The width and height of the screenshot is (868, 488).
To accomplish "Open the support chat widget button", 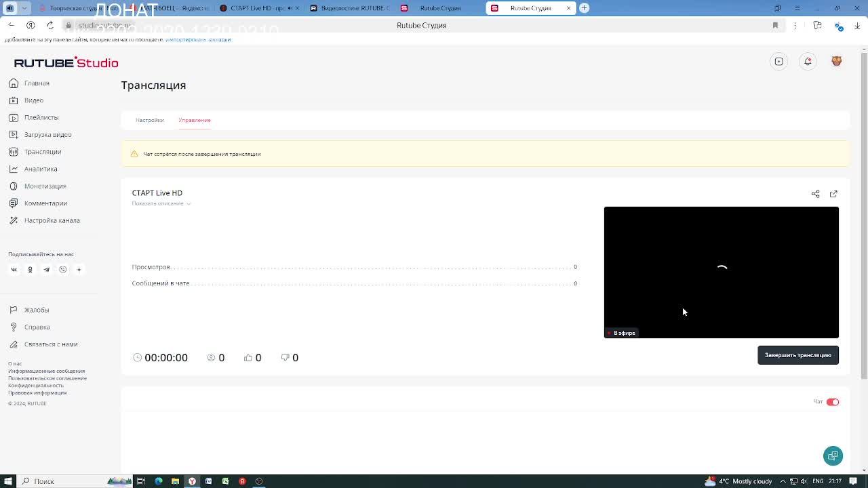I will click(833, 455).
